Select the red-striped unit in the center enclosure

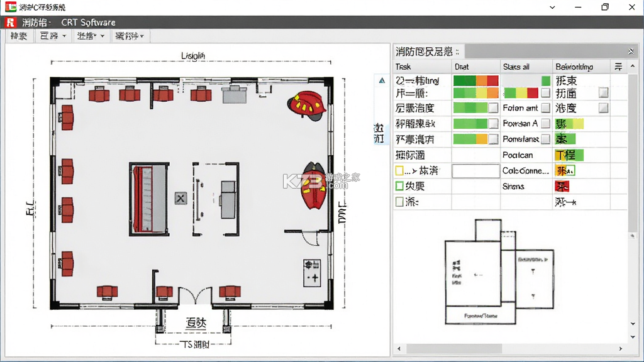[x=149, y=199]
